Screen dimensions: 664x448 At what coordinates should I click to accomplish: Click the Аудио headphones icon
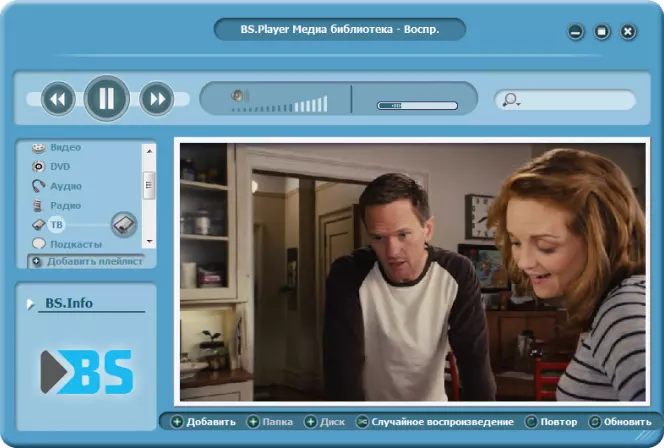pos(39,185)
